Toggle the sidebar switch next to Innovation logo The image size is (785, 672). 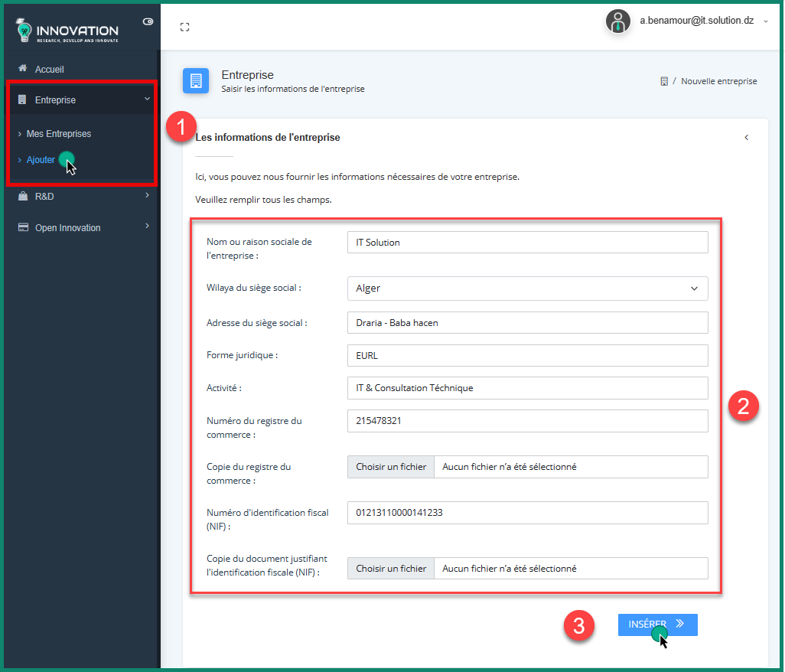pyautogui.click(x=148, y=21)
